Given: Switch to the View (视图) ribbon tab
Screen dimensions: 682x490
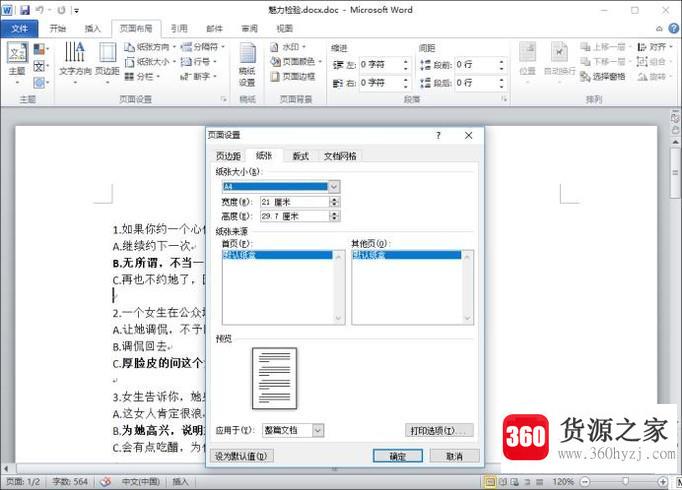Looking at the screenshot, I should [284, 29].
